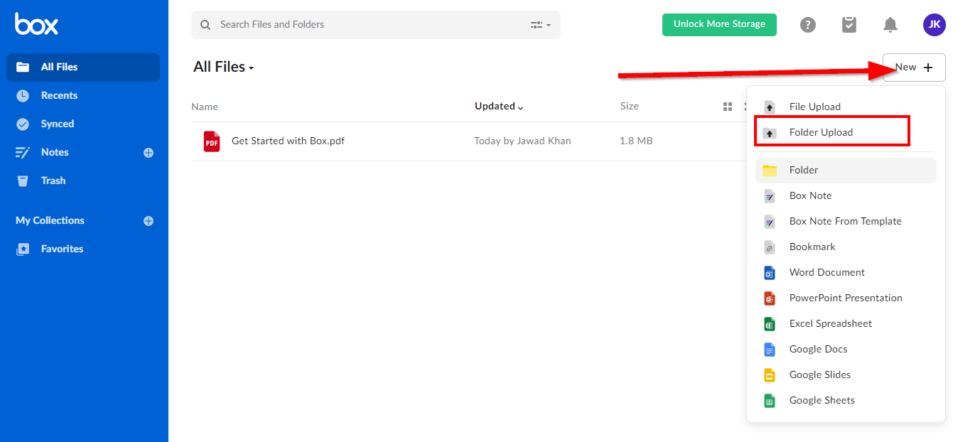The width and height of the screenshot is (980, 442).
Task: Click the Box Note icon
Action: 770,196
